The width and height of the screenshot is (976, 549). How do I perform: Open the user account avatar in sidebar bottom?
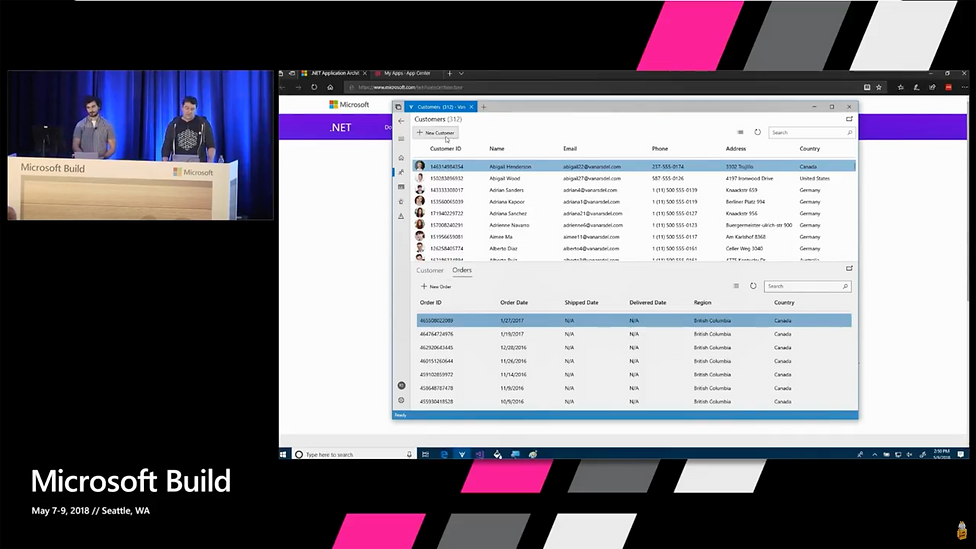(x=401, y=385)
